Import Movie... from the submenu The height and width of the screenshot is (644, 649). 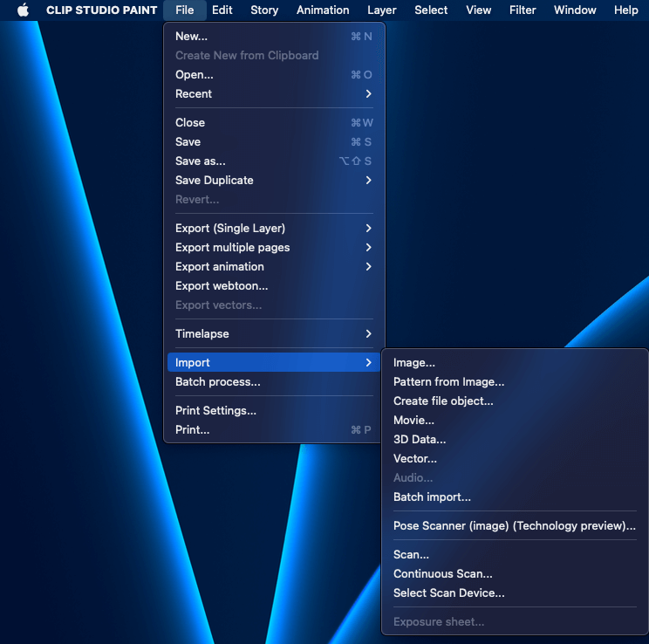(515, 421)
